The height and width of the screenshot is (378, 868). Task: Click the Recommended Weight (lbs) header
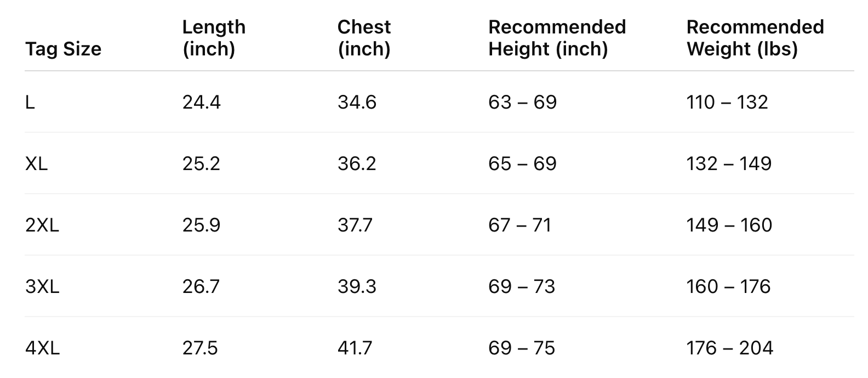(755, 38)
